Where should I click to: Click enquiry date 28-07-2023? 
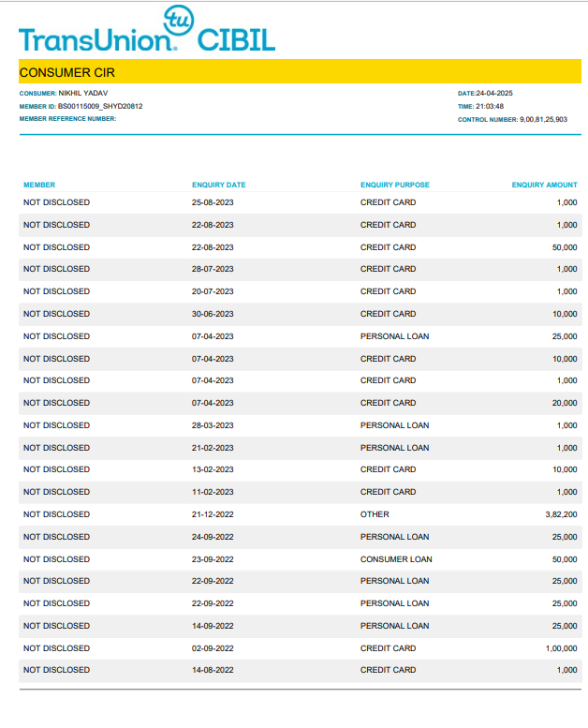pyautogui.click(x=213, y=269)
